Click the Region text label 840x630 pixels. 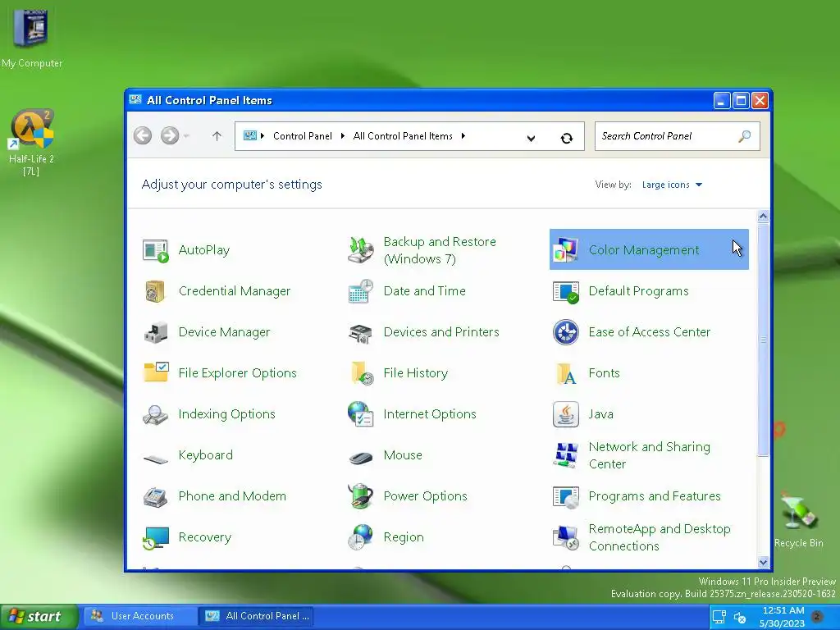(x=404, y=537)
